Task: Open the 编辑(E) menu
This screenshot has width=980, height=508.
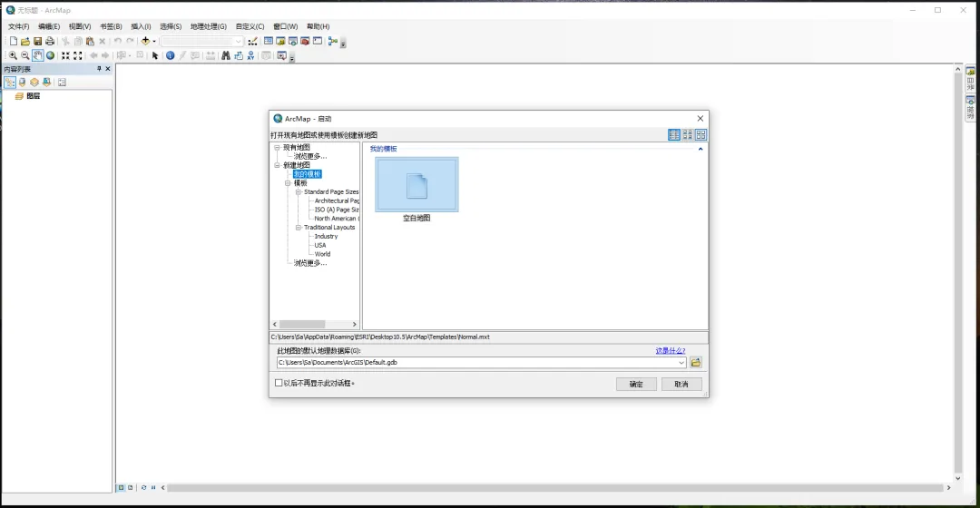Action: pos(49,26)
